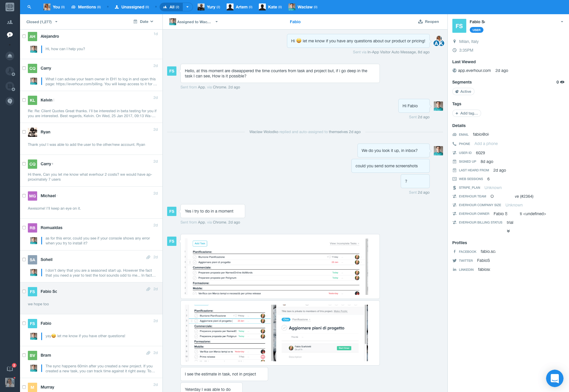This screenshot has width=569, height=392.
Task: Expand more details double chevron
Action: point(508,231)
